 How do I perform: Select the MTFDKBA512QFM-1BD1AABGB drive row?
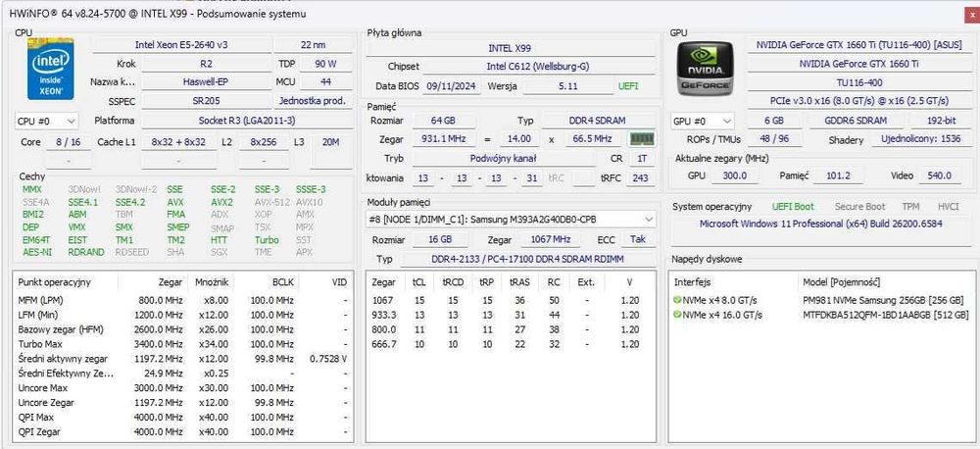coord(822,315)
